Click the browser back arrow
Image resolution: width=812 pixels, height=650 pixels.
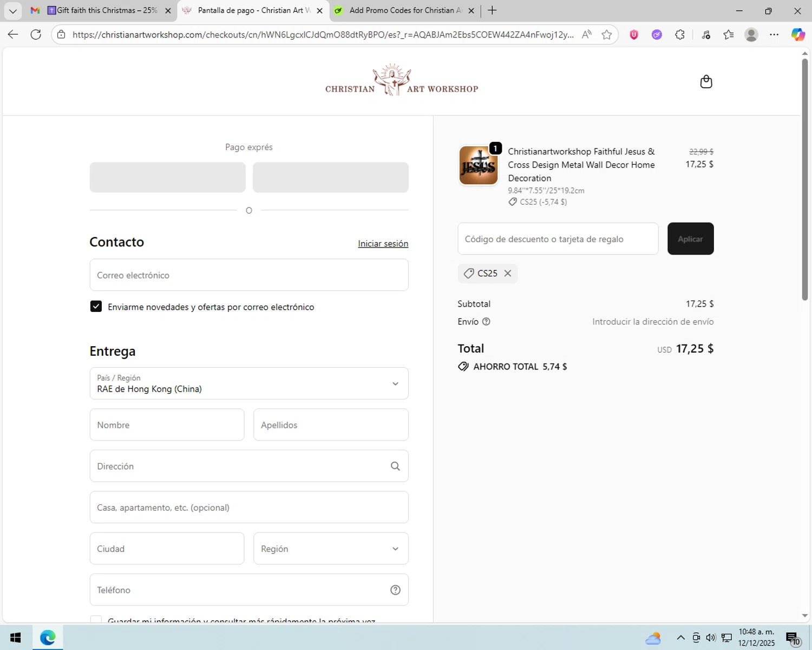tap(13, 35)
